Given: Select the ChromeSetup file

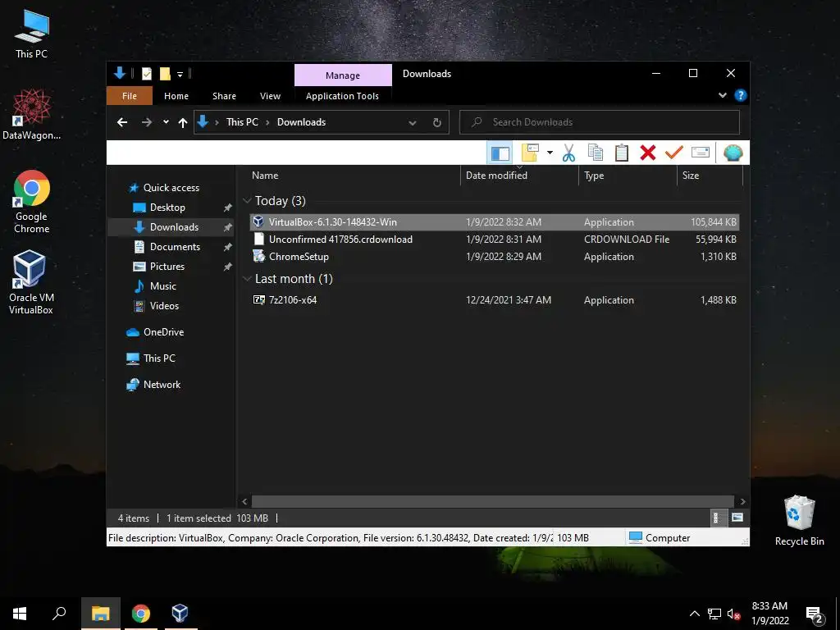Looking at the screenshot, I should coord(495,257).
